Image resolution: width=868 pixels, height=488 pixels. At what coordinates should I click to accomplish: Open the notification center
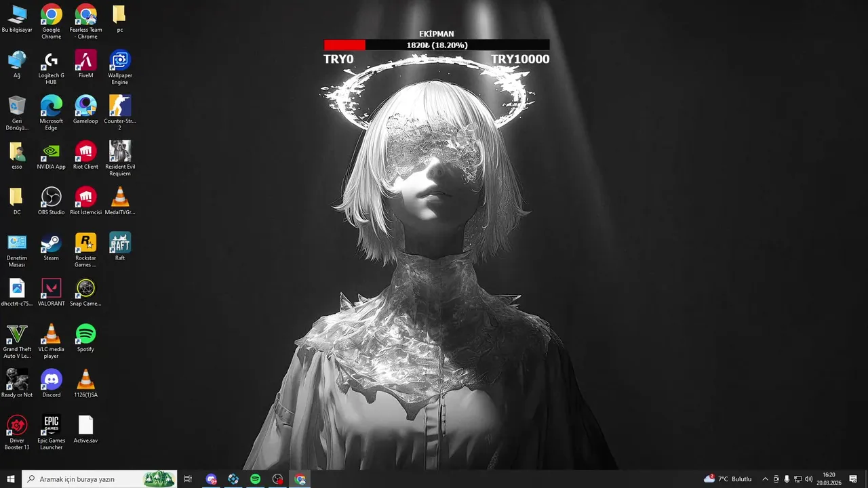pos(853,479)
